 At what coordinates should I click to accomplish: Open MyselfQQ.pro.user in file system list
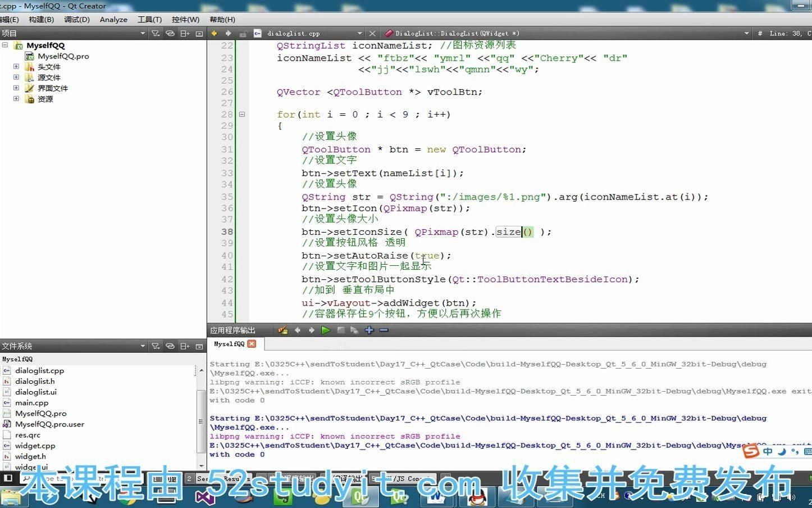(x=49, y=424)
